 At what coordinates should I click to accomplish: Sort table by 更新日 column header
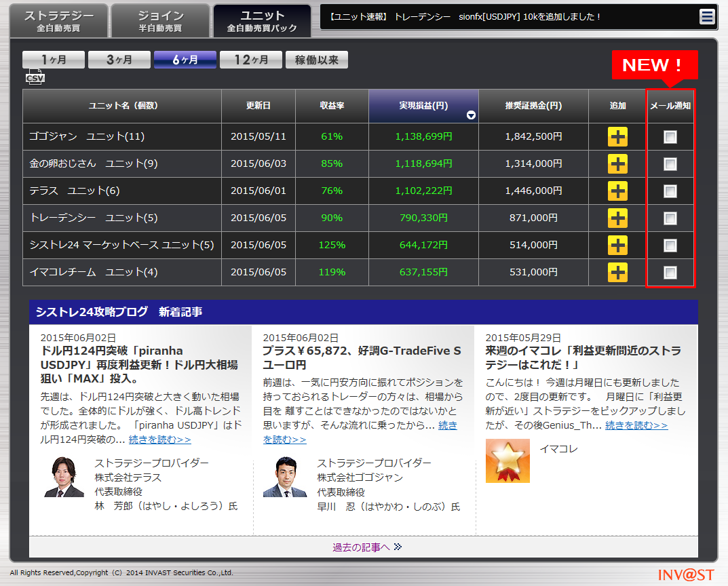(258, 106)
